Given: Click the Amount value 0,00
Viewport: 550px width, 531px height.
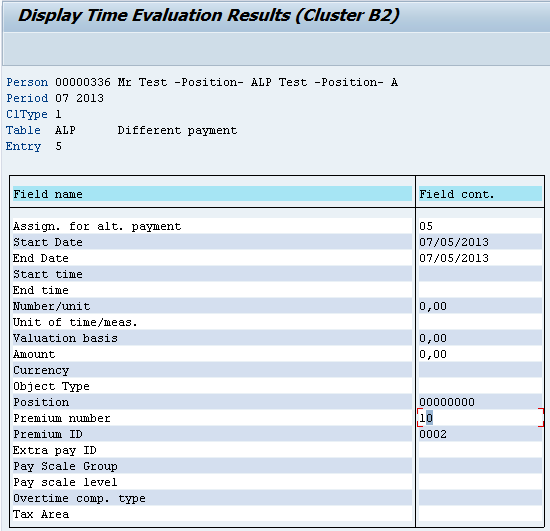Looking at the screenshot, I should coord(433,354).
